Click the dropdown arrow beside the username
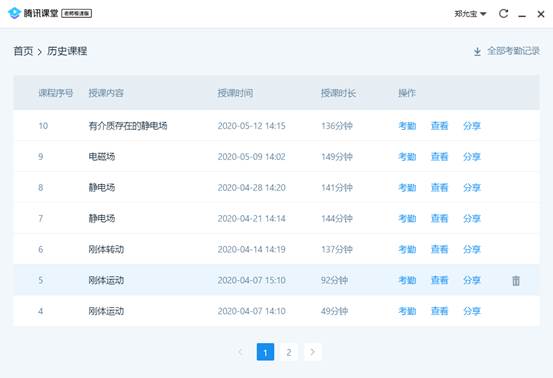This screenshot has height=378, width=553. [483, 14]
